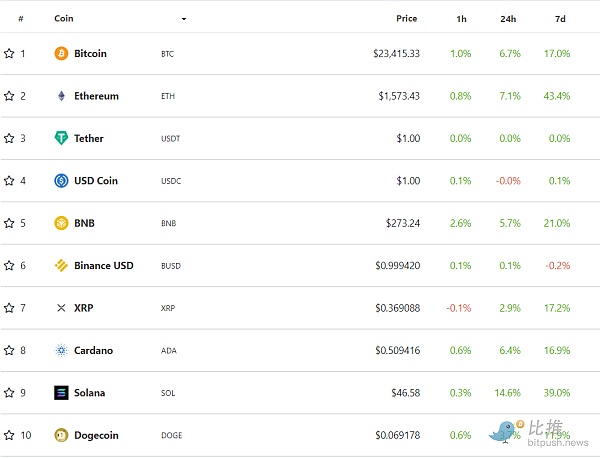The height and width of the screenshot is (458, 600).
Task: Click the Dogecoin logo icon
Action: tap(62, 435)
